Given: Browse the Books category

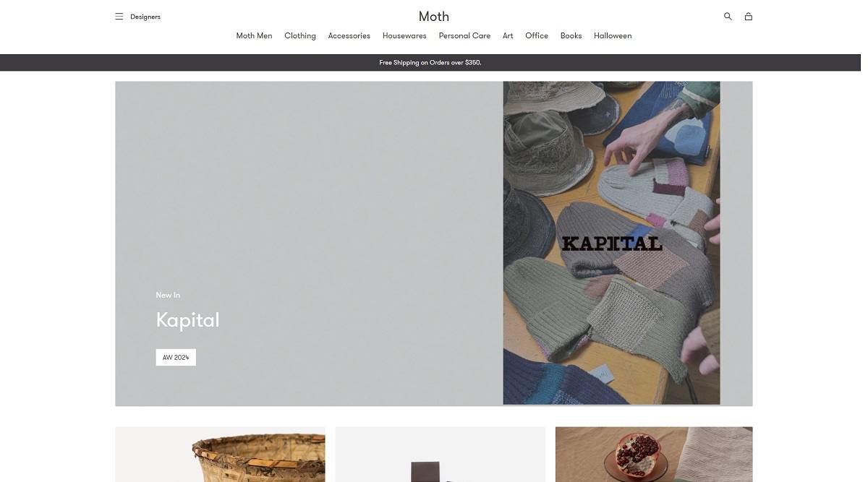Looking at the screenshot, I should 571,35.
